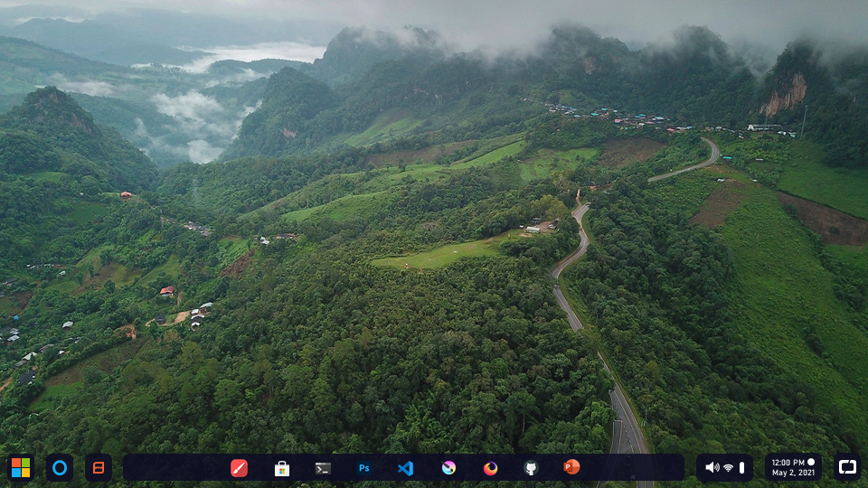Click the battery indicator

741,468
